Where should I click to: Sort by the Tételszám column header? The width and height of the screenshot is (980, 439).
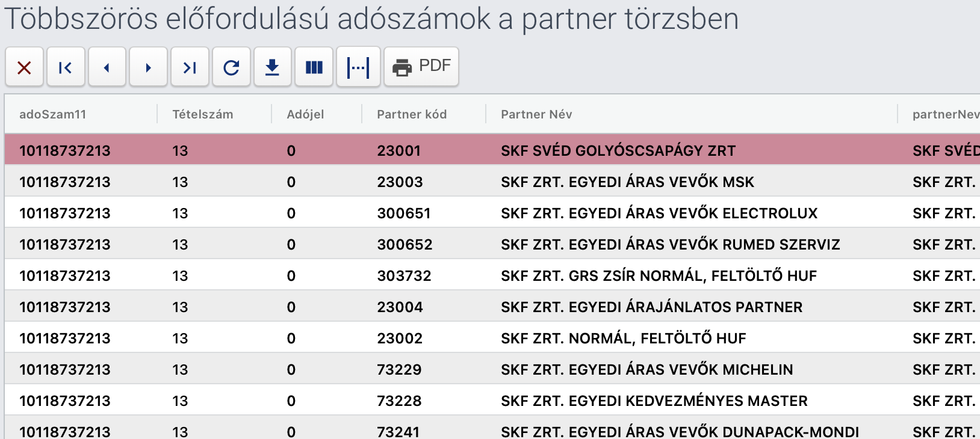pyautogui.click(x=202, y=114)
